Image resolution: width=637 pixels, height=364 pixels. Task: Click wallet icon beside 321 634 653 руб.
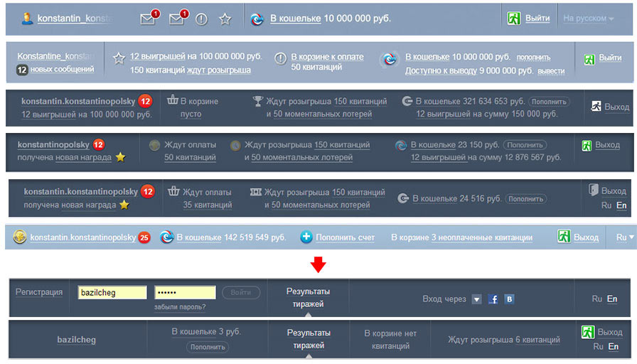407,101
